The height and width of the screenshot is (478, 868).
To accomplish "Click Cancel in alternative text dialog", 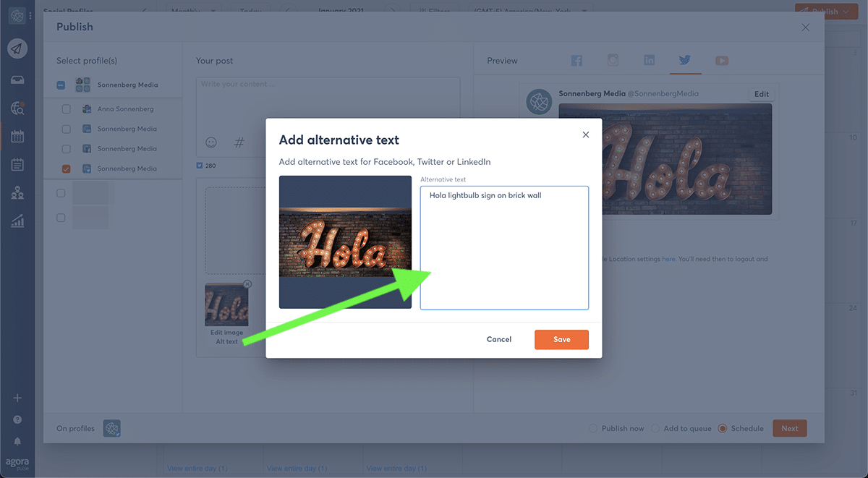I will click(x=499, y=339).
